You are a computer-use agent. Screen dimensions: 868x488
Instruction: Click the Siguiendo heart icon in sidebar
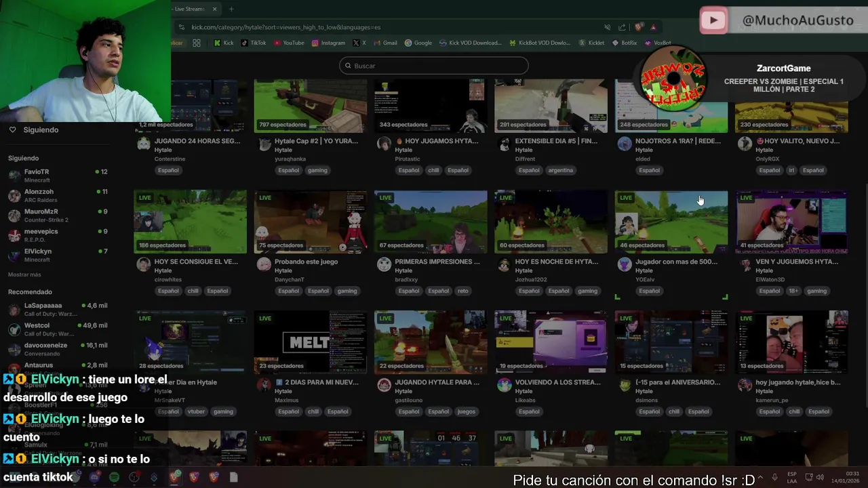click(12, 129)
